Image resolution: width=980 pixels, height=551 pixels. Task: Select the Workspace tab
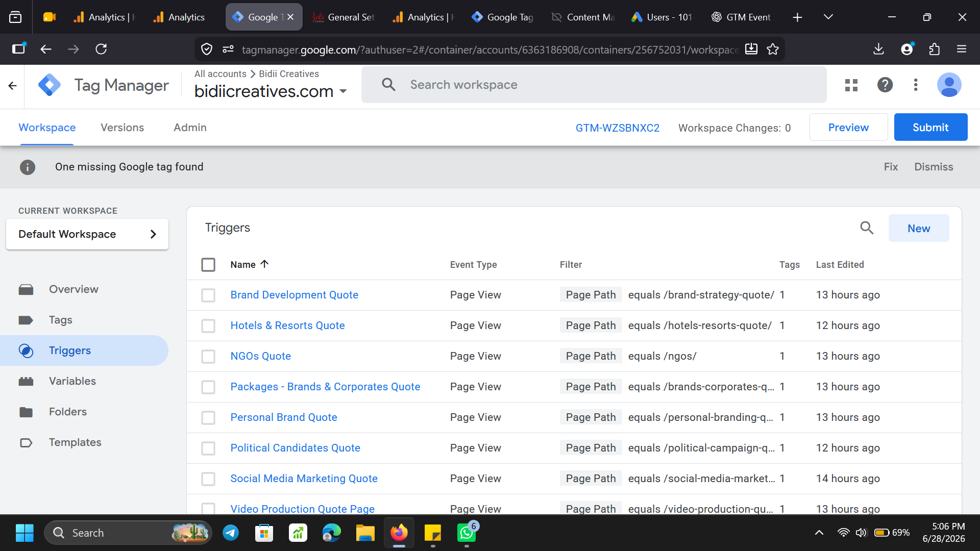[x=47, y=128]
